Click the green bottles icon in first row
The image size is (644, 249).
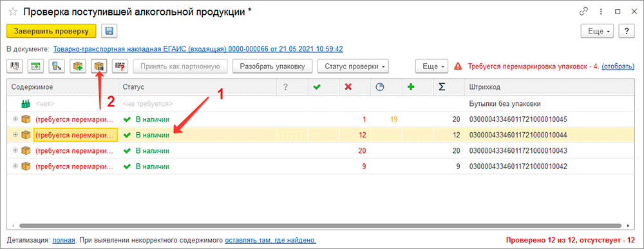(x=26, y=104)
